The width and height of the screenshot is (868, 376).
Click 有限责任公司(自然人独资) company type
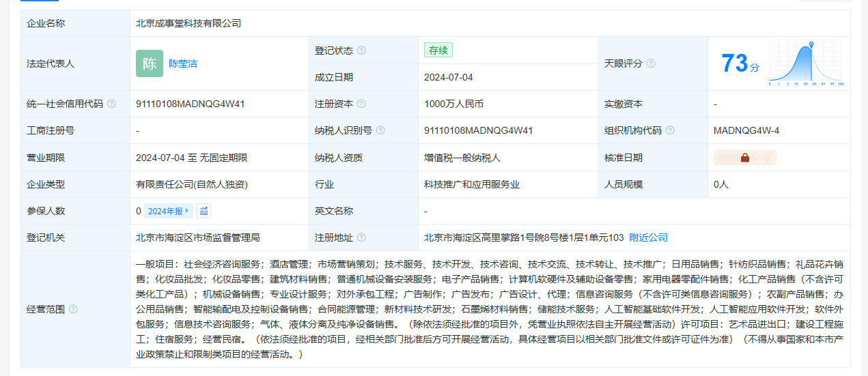click(x=192, y=184)
